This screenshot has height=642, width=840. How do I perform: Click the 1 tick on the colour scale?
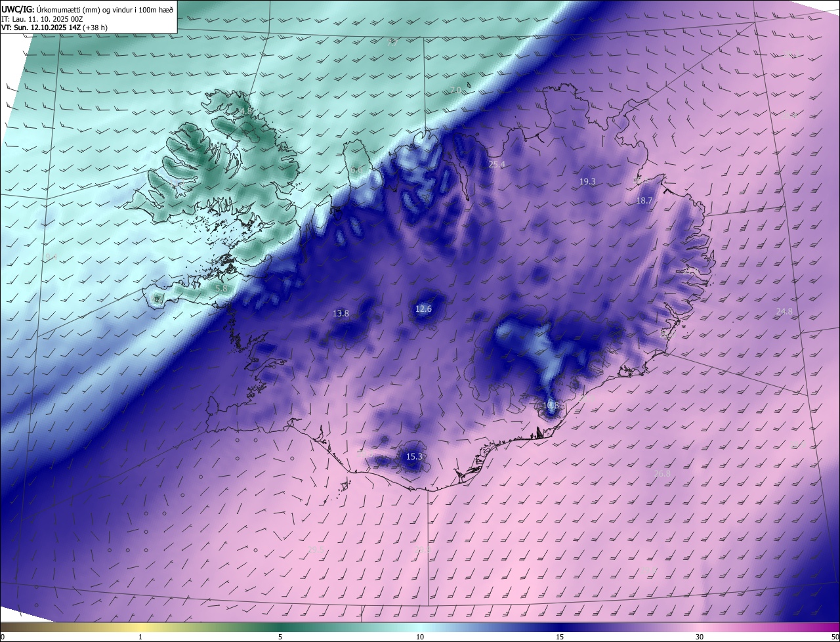click(140, 637)
